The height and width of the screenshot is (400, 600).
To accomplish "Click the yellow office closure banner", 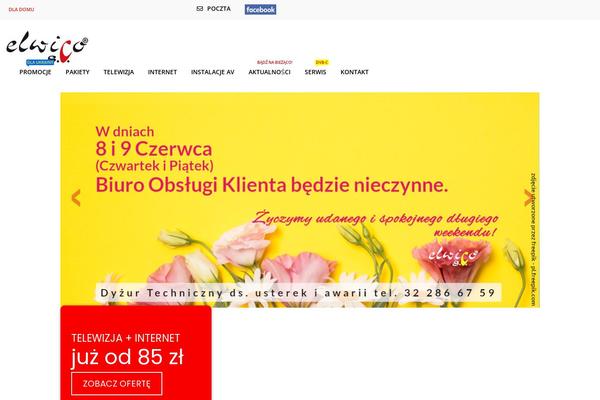I will [300, 200].
